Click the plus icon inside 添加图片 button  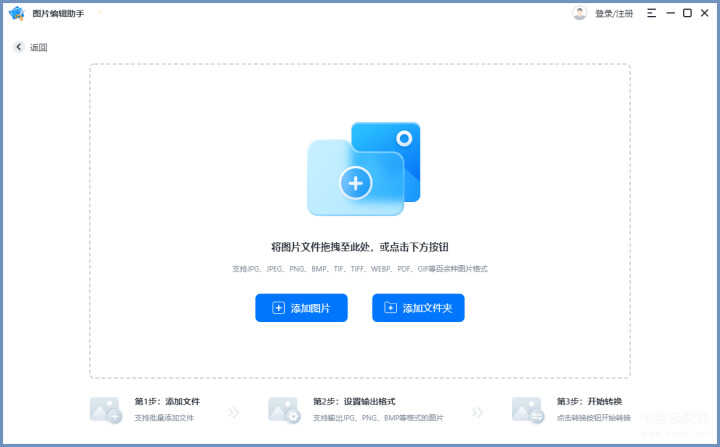(278, 308)
